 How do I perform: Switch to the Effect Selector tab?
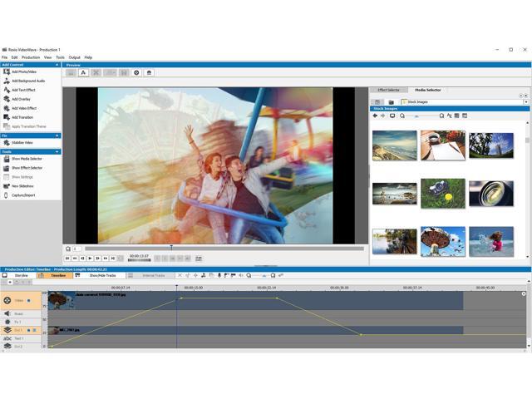[388, 90]
